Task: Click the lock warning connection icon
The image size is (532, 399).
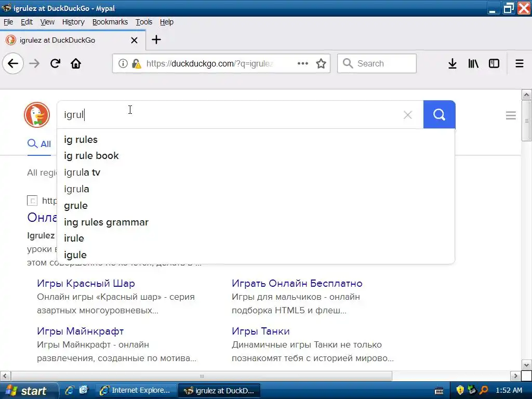Action: (137, 63)
